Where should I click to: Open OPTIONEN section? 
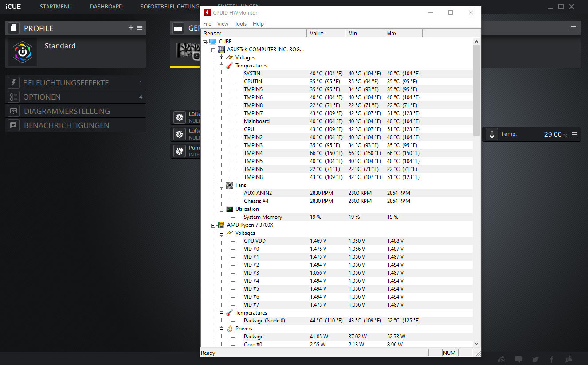point(76,97)
